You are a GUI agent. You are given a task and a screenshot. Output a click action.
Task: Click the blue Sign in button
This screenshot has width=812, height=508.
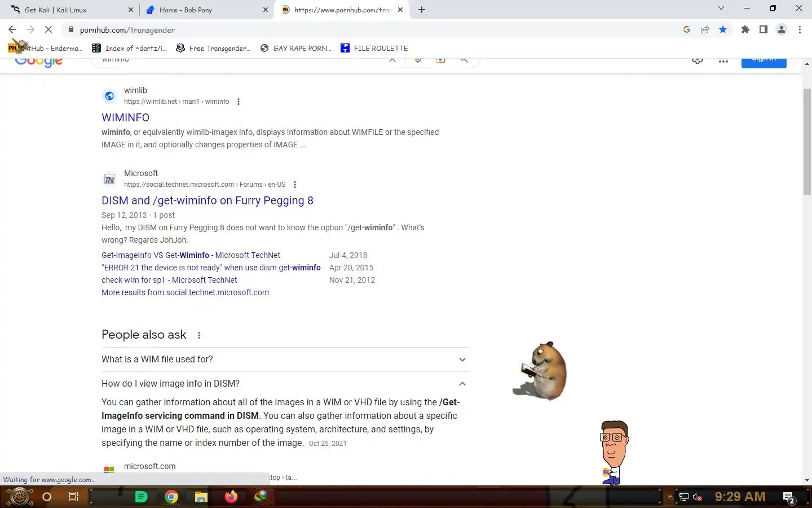764,62
